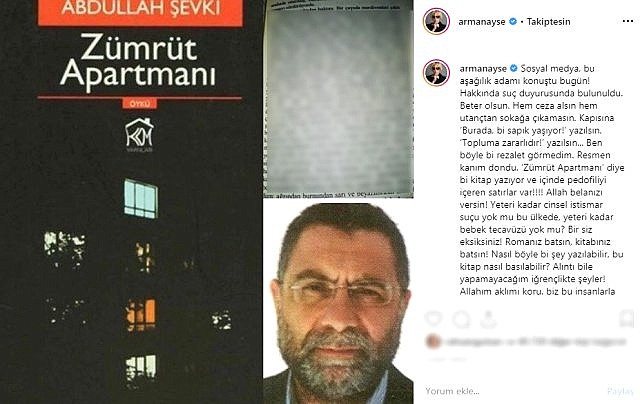The image size is (640, 404).
Task: Like the post with the heart icon
Action: [x=433, y=319]
